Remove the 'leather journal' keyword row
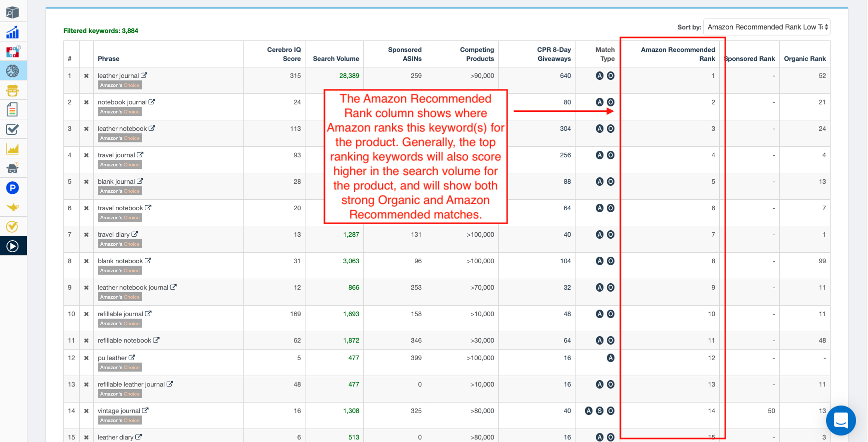This screenshot has width=868, height=442. [86, 76]
